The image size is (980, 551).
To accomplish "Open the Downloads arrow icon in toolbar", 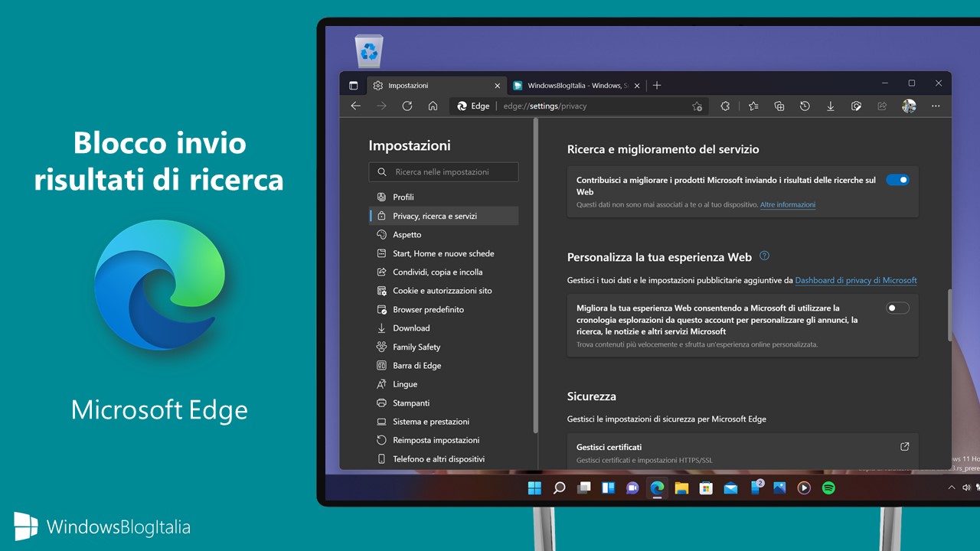I will pos(831,106).
